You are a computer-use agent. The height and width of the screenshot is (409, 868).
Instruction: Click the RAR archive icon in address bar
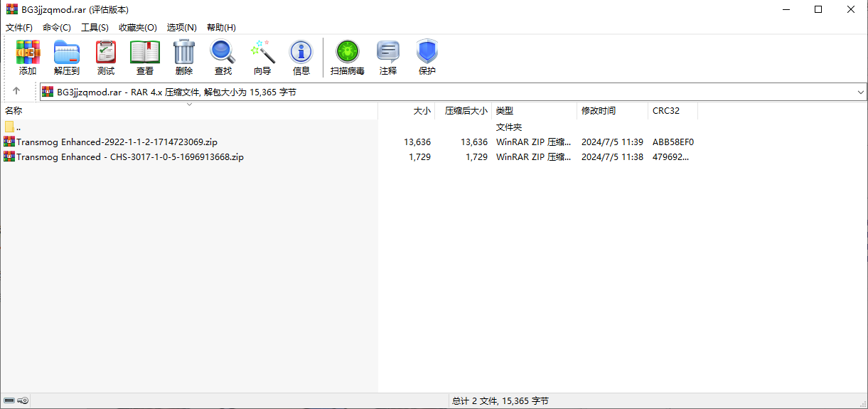tap(48, 92)
